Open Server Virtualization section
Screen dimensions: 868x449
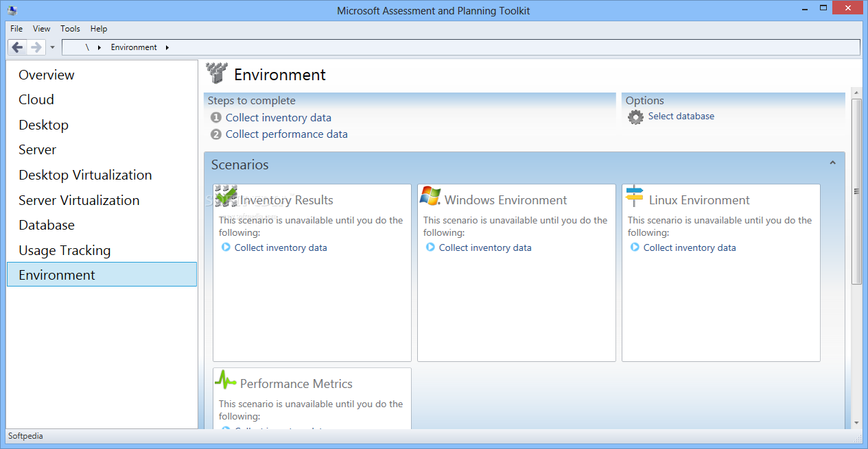[102, 200]
